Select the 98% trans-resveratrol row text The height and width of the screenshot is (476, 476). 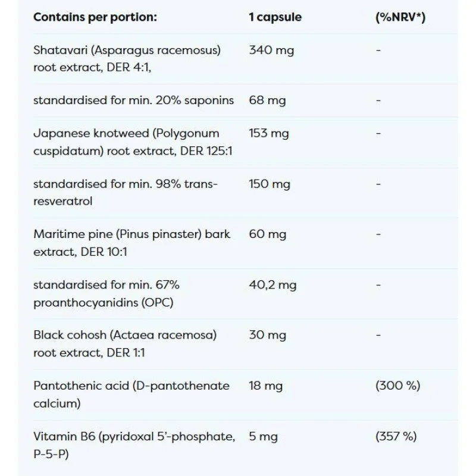point(126,193)
